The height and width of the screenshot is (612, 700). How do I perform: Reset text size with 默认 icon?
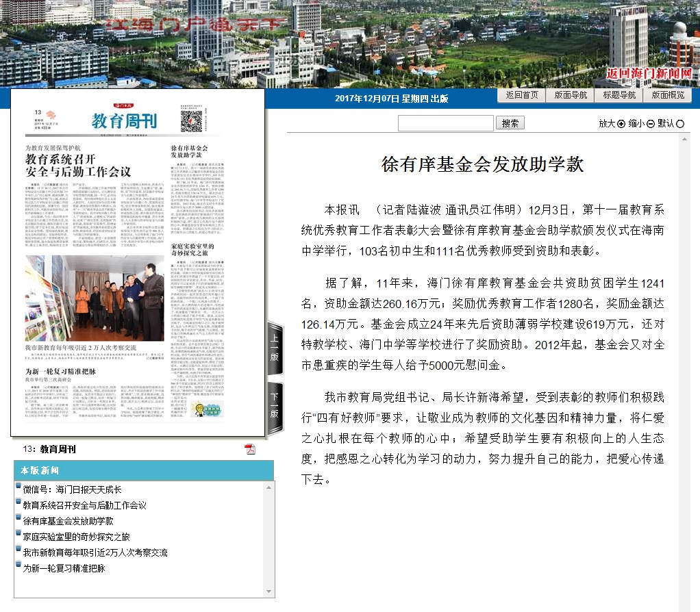click(680, 123)
